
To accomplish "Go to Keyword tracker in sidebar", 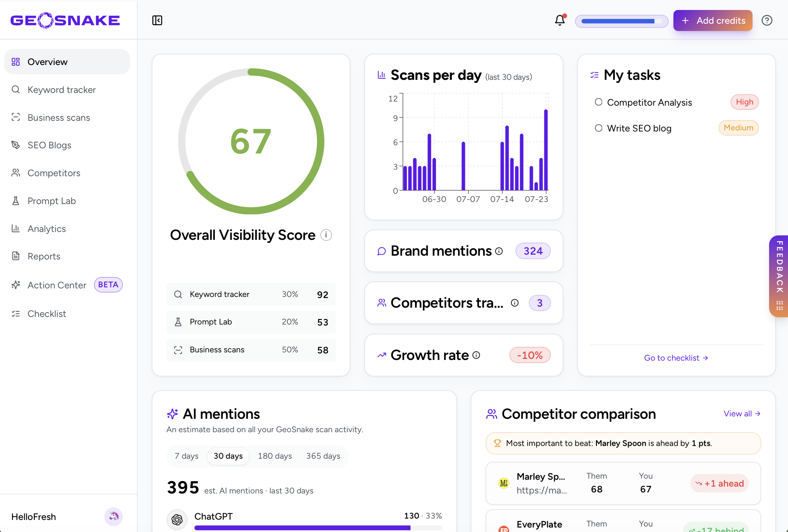I will (67, 89).
